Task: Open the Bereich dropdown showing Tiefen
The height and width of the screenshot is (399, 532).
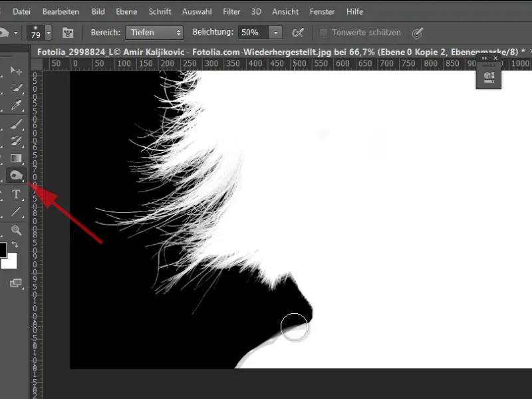Action: pos(154,33)
